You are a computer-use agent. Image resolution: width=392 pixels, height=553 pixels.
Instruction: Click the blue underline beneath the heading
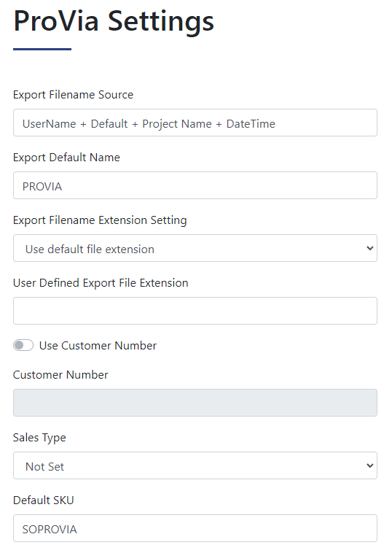42,49
